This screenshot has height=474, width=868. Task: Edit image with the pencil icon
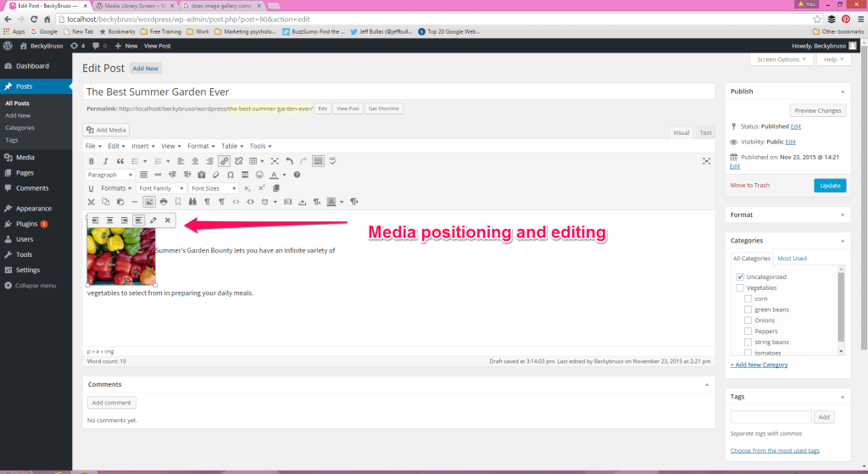click(153, 220)
